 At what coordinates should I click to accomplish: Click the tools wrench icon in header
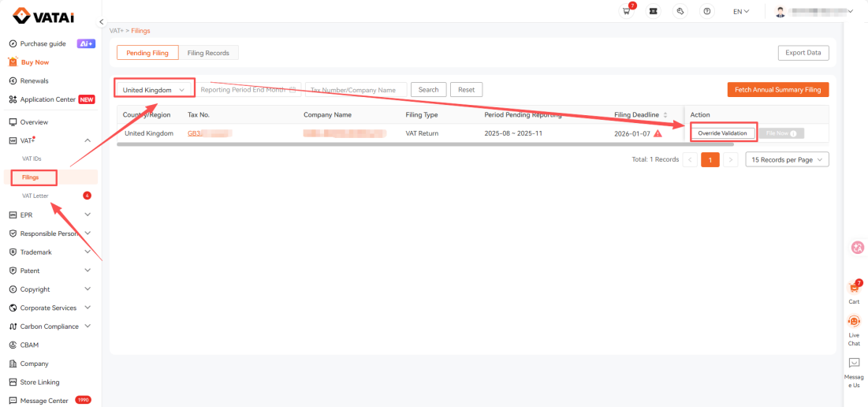680,11
